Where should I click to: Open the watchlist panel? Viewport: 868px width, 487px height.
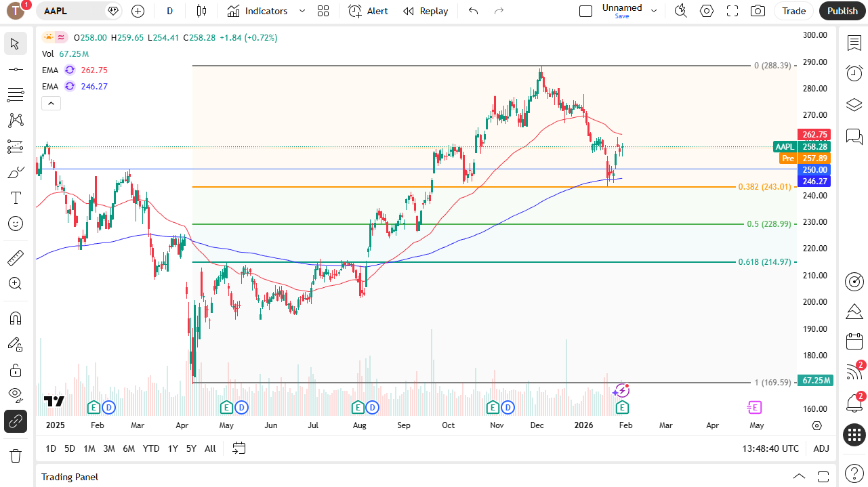854,43
